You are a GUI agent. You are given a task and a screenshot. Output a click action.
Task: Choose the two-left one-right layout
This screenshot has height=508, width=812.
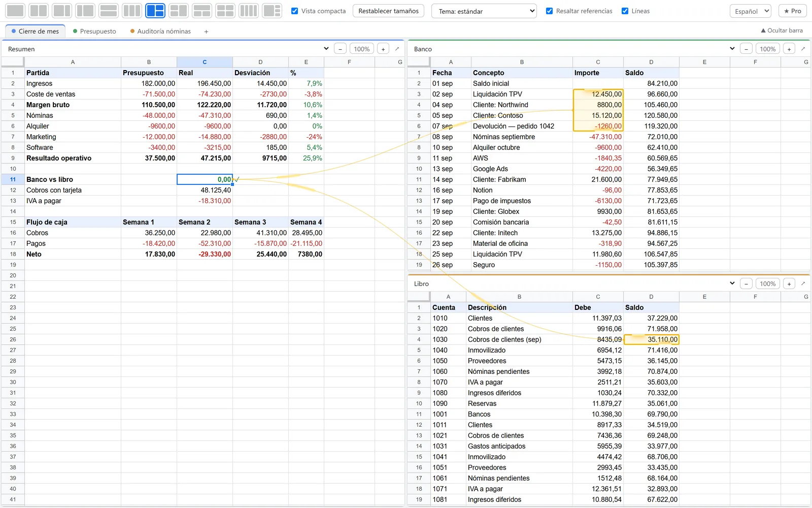coord(179,11)
